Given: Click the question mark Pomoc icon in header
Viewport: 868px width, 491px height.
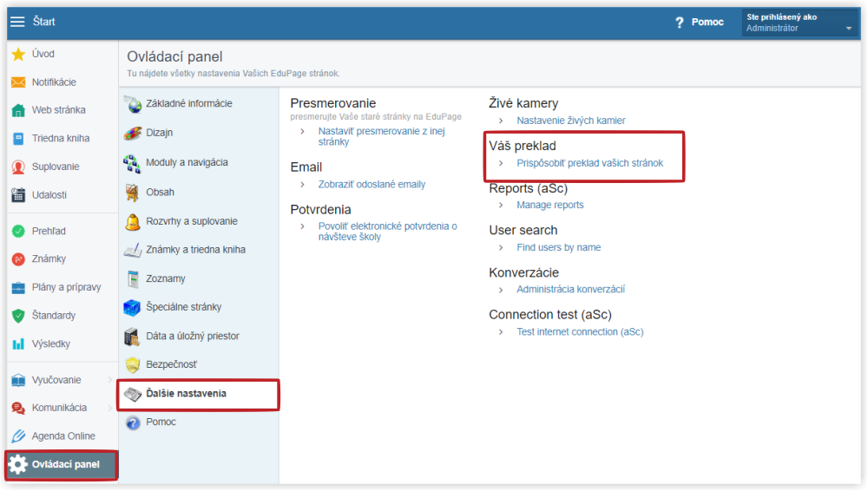Looking at the screenshot, I should [x=680, y=23].
